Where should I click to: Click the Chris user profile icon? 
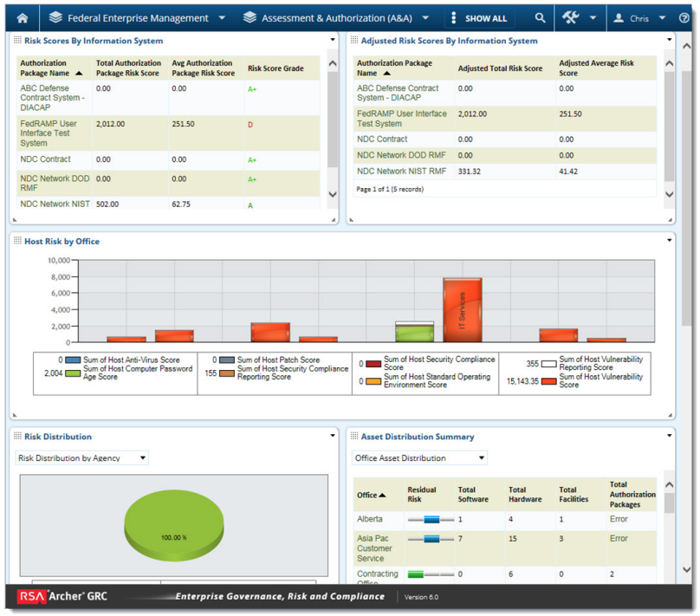pos(619,18)
